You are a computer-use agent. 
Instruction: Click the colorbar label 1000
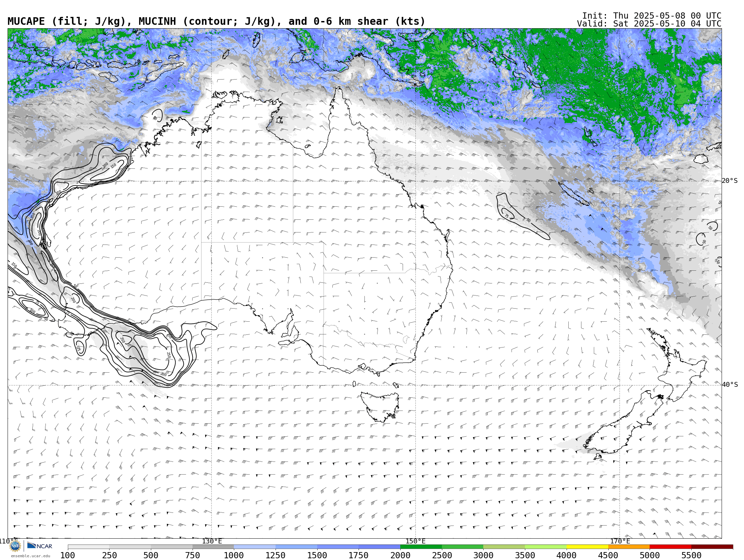[x=234, y=556]
